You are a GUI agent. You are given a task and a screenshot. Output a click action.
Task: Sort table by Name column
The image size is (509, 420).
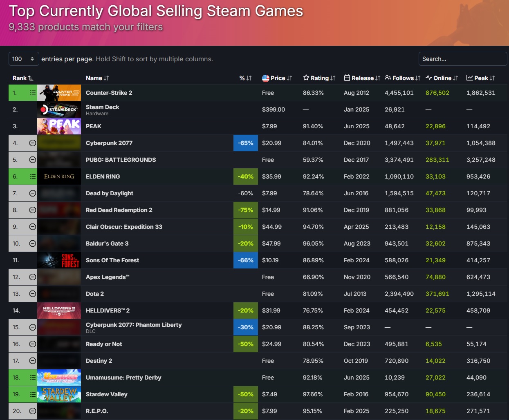click(97, 78)
